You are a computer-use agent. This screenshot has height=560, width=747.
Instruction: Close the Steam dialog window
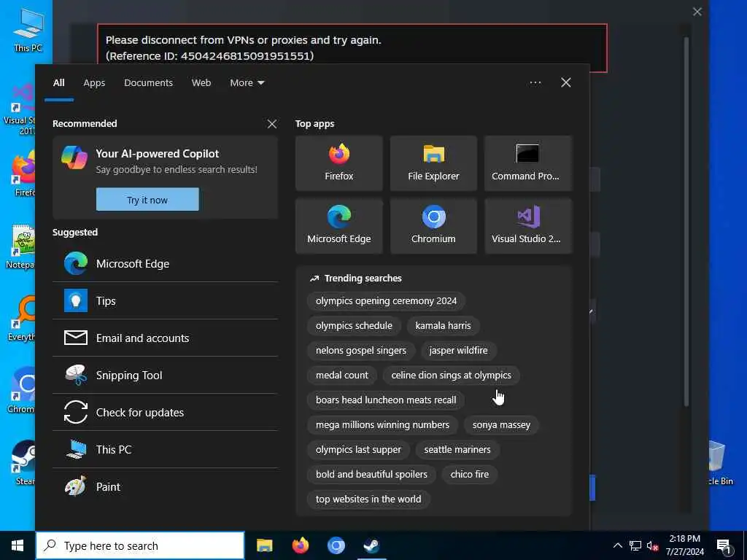pyautogui.click(x=697, y=12)
